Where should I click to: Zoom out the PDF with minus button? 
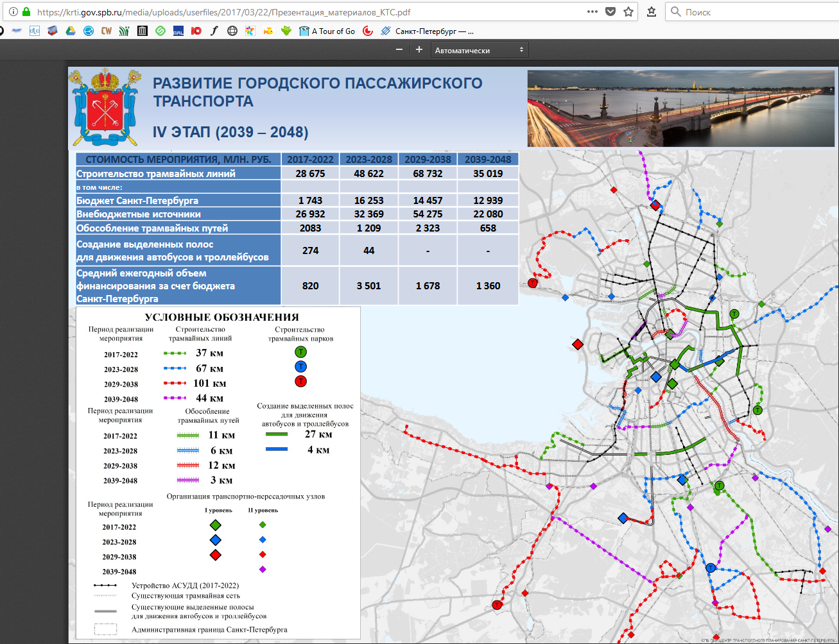[x=399, y=50]
